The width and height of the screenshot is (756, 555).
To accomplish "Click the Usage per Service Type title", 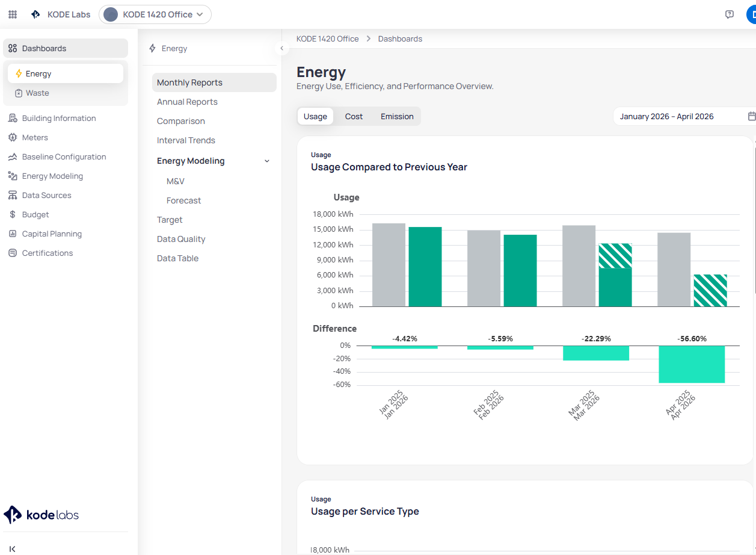I will [365, 511].
